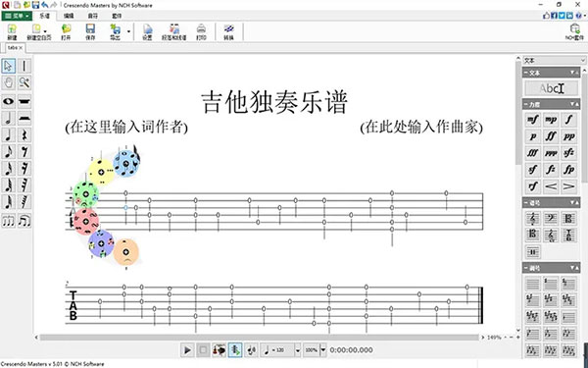
Task: Open the green main menu button
Action: (x=17, y=16)
